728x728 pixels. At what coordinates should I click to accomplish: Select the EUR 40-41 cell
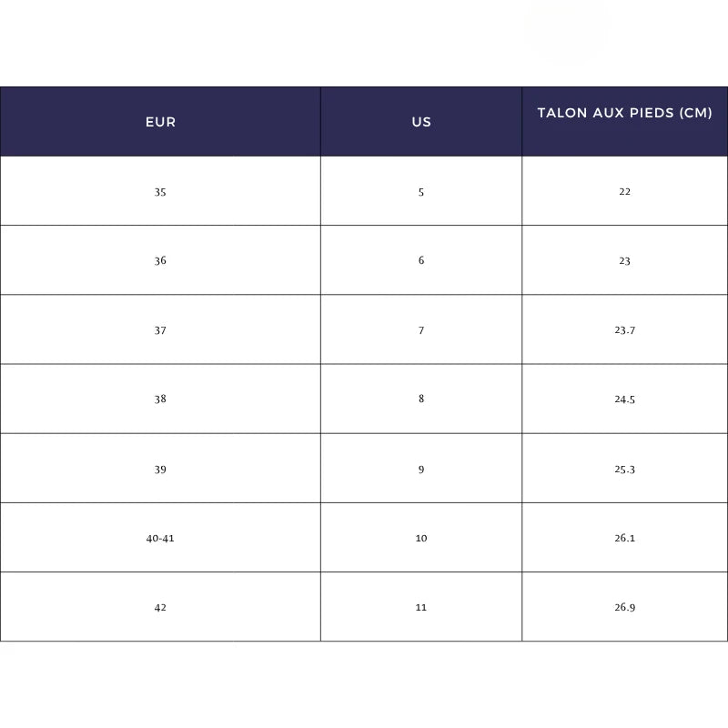click(160, 539)
